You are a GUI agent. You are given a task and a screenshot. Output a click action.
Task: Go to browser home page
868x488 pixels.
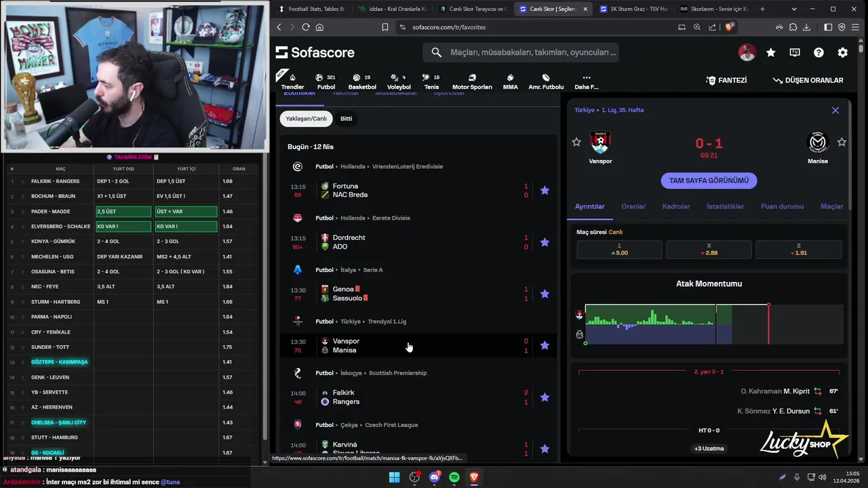(319, 27)
